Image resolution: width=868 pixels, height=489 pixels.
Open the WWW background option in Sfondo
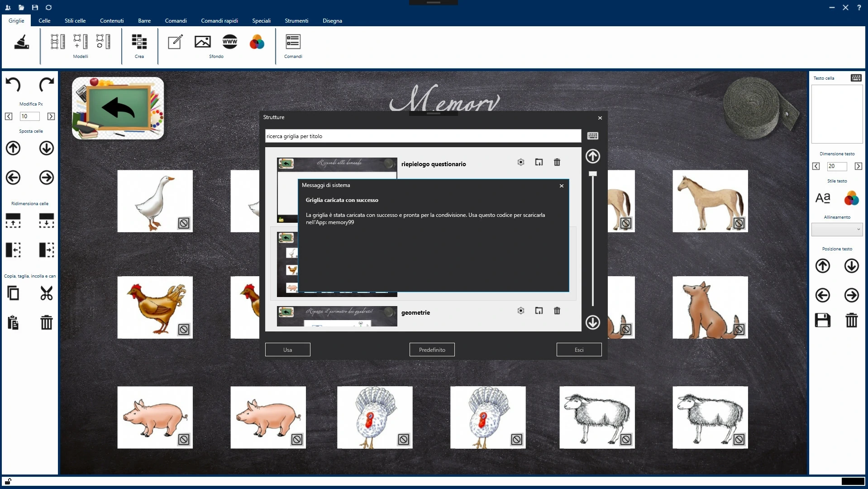click(x=230, y=42)
